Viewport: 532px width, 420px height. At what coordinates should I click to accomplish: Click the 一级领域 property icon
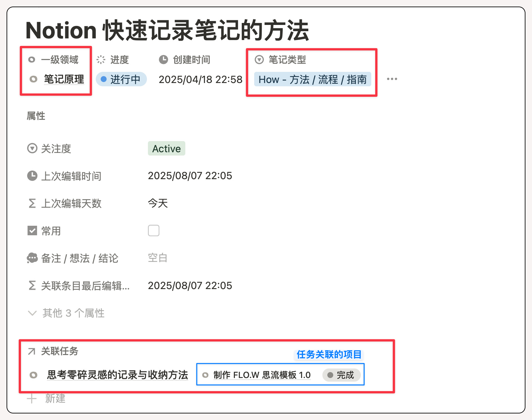[32, 60]
